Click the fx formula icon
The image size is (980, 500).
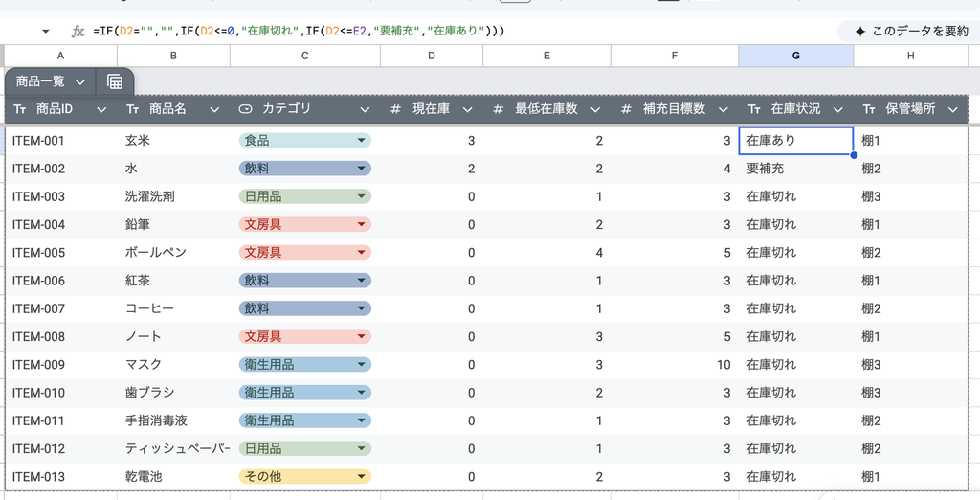click(78, 32)
